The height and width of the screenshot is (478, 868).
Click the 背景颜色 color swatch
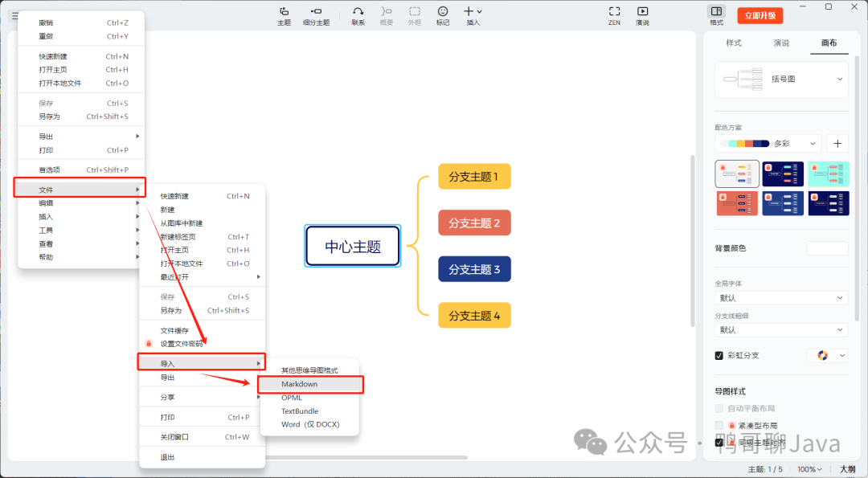827,248
